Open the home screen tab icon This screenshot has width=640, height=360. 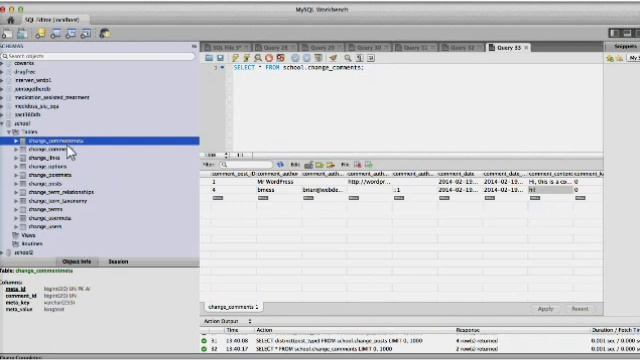pyautogui.click(x=11, y=20)
